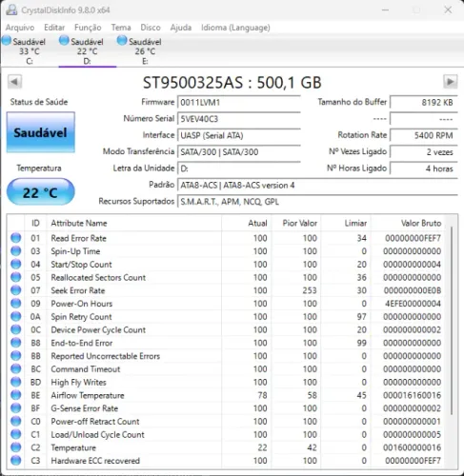Click the status orb for Device Power Cycle Count

[16, 329]
